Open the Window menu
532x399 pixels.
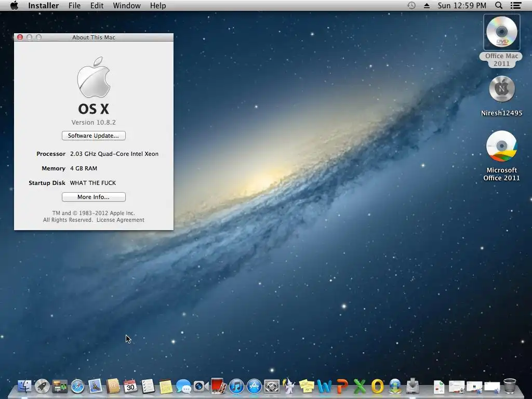click(127, 6)
